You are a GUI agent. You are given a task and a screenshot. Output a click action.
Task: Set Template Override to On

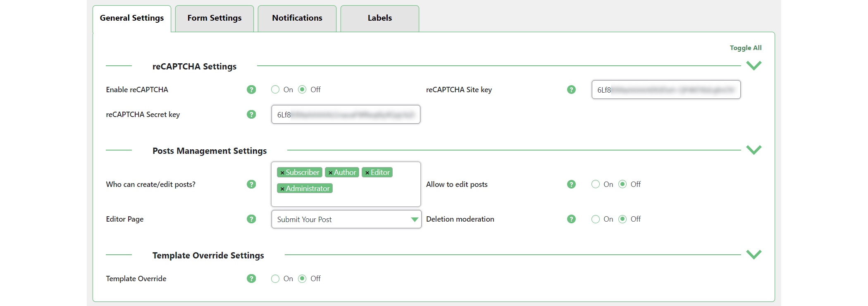pos(275,279)
